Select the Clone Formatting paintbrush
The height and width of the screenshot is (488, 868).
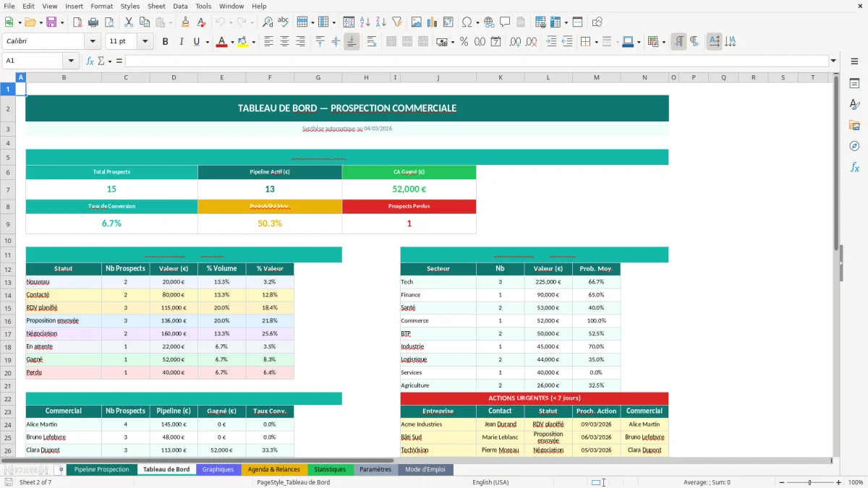185,22
